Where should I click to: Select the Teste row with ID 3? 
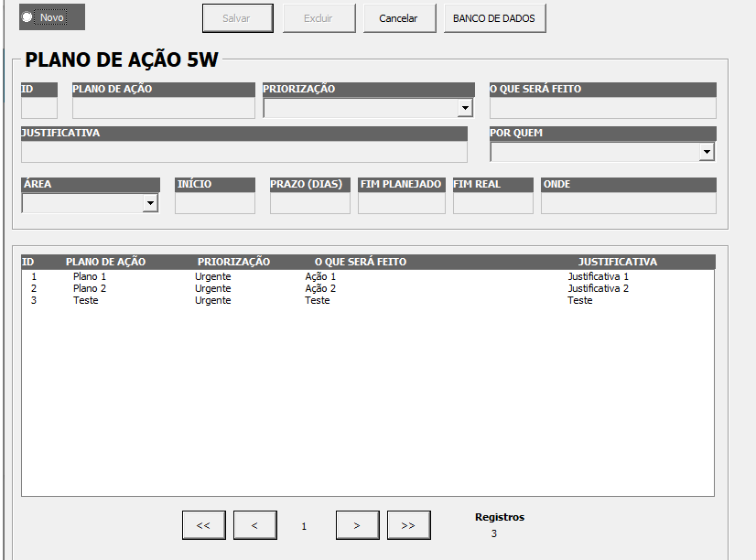[x=86, y=300]
